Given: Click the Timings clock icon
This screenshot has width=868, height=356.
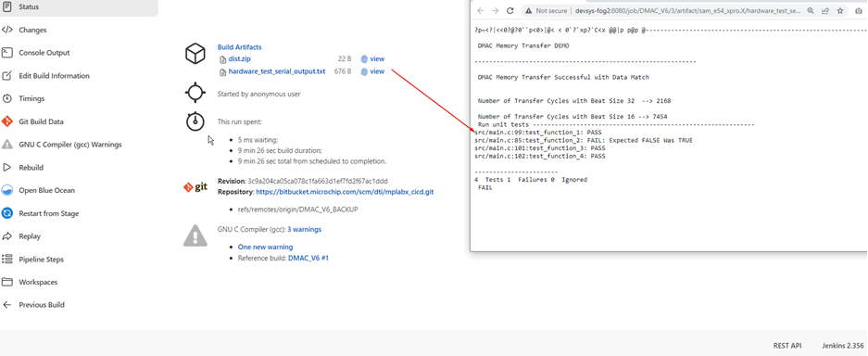Looking at the screenshot, I should [7, 98].
